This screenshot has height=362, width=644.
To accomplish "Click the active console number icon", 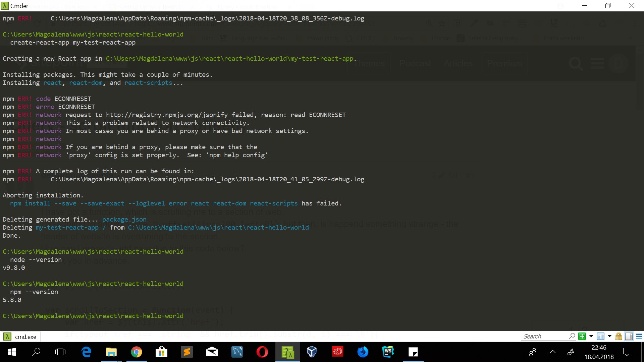I will 600,336.
